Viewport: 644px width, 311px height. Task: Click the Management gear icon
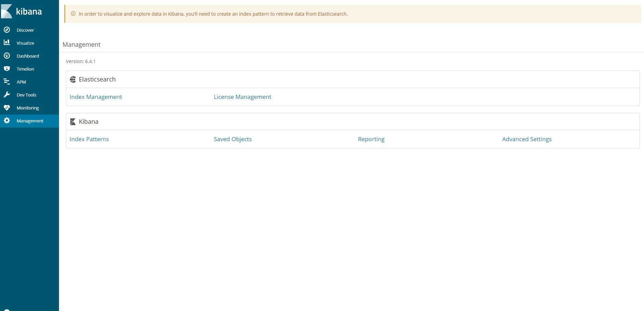[7, 121]
